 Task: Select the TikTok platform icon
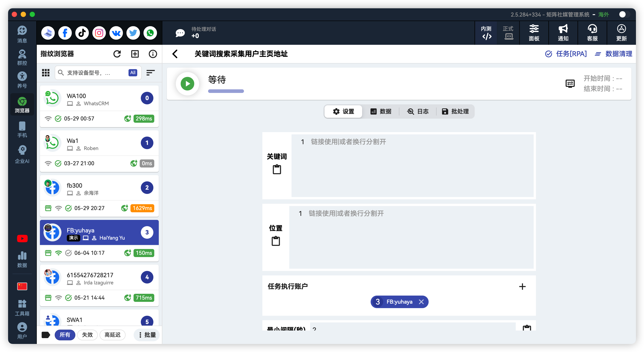[x=82, y=33]
